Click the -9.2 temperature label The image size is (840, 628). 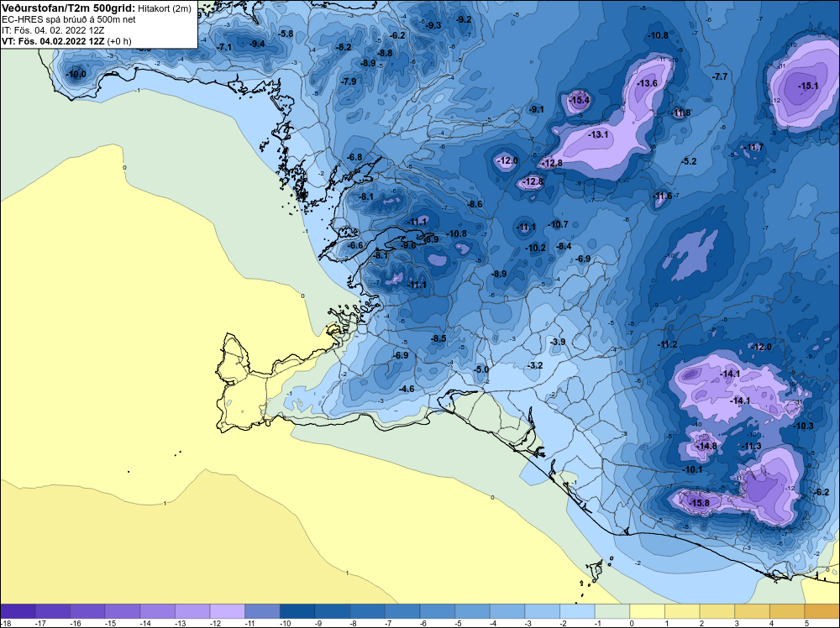click(x=464, y=19)
